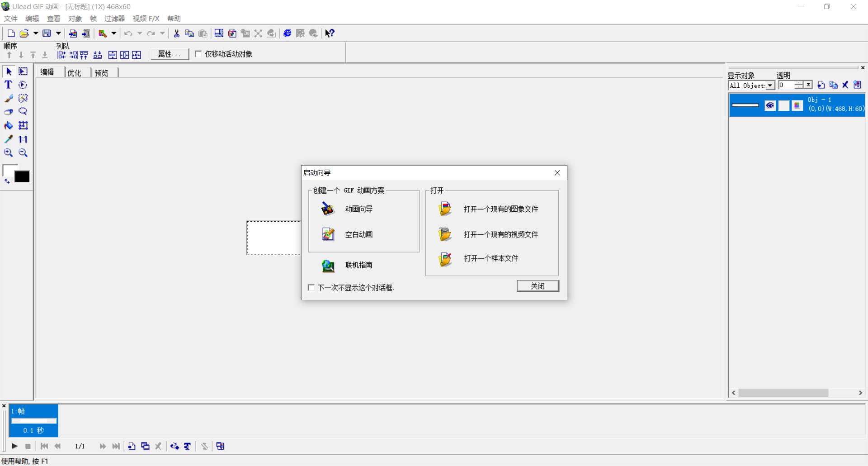The height and width of the screenshot is (466, 868).
Task: Select the Eyedropper color picker tool
Action: coord(8,139)
